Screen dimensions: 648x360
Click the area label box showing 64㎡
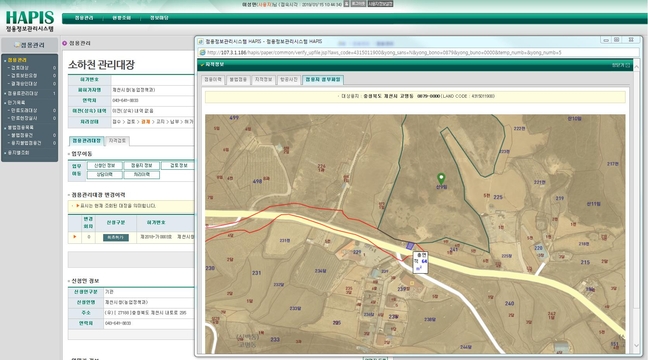click(x=421, y=262)
